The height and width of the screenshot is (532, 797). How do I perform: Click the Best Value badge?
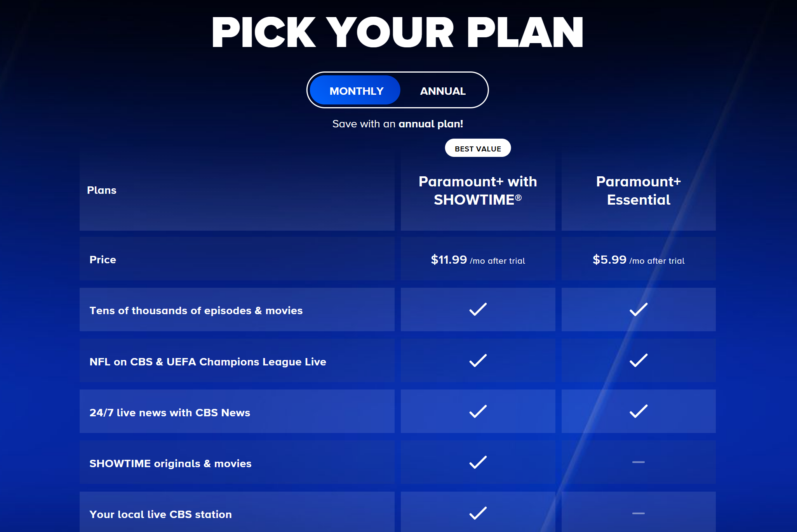click(478, 148)
